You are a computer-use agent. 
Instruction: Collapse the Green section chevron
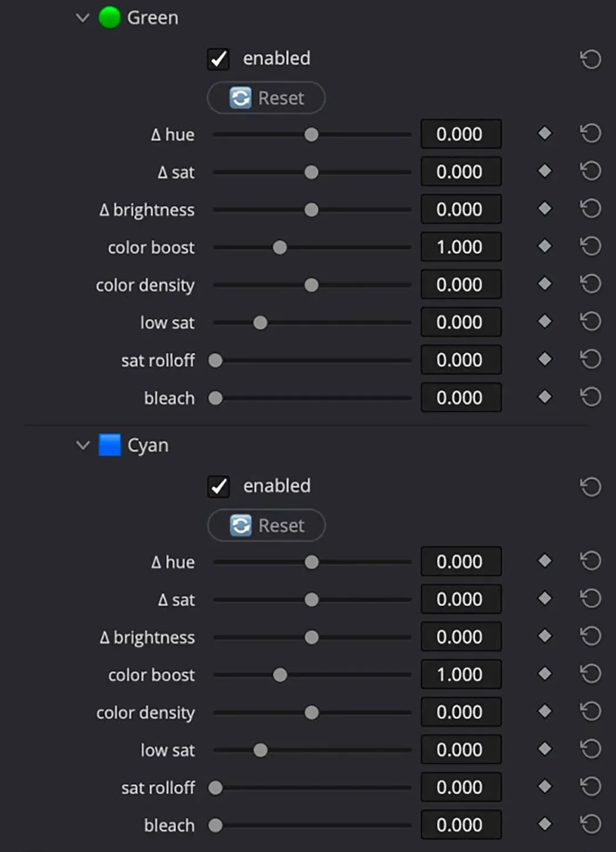click(x=83, y=18)
